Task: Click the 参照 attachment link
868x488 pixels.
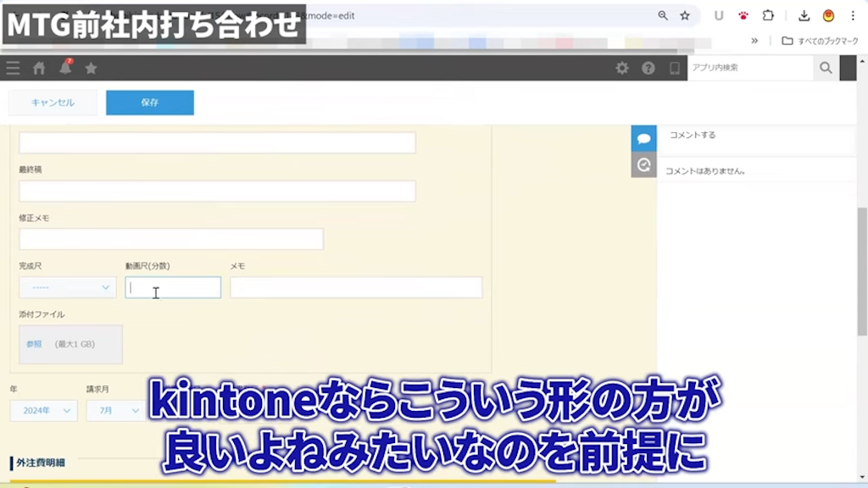Action: pos(34,344)
